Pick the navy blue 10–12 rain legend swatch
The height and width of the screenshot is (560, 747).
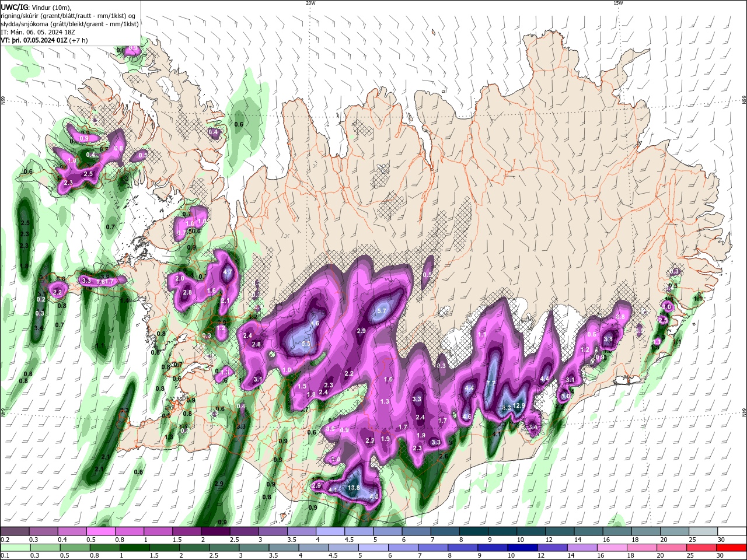[523, 548]
